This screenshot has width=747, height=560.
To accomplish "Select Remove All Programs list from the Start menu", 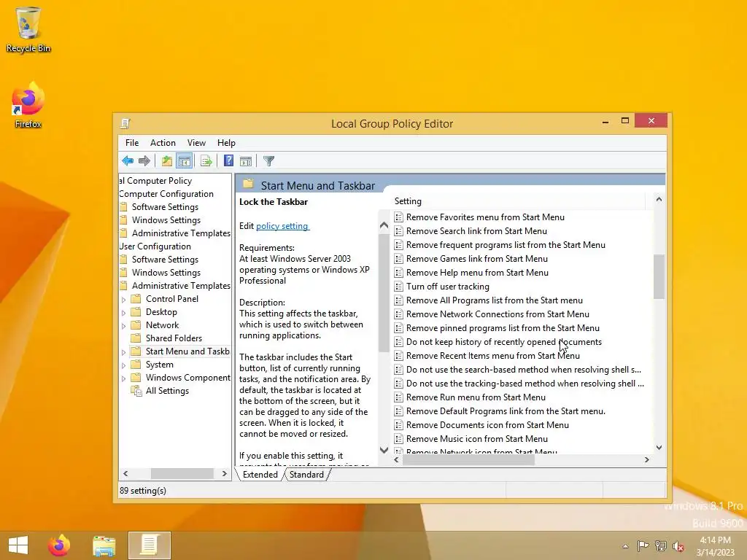I will coord(494,300).
